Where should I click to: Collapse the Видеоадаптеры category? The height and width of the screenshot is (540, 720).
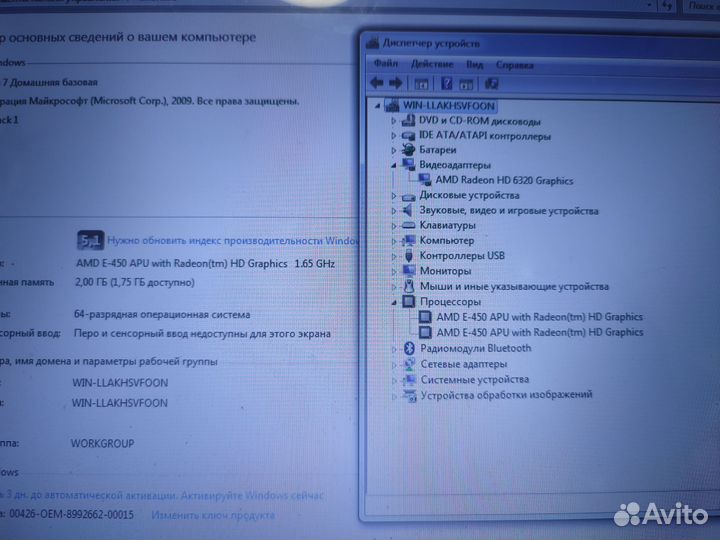tap(394, 166)
